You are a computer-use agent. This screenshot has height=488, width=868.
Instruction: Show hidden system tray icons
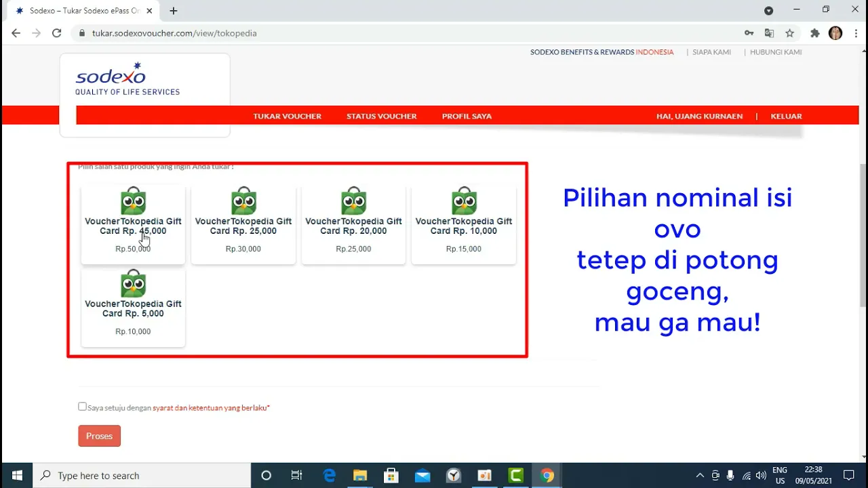pyautogui.click(x=700, y=475)
